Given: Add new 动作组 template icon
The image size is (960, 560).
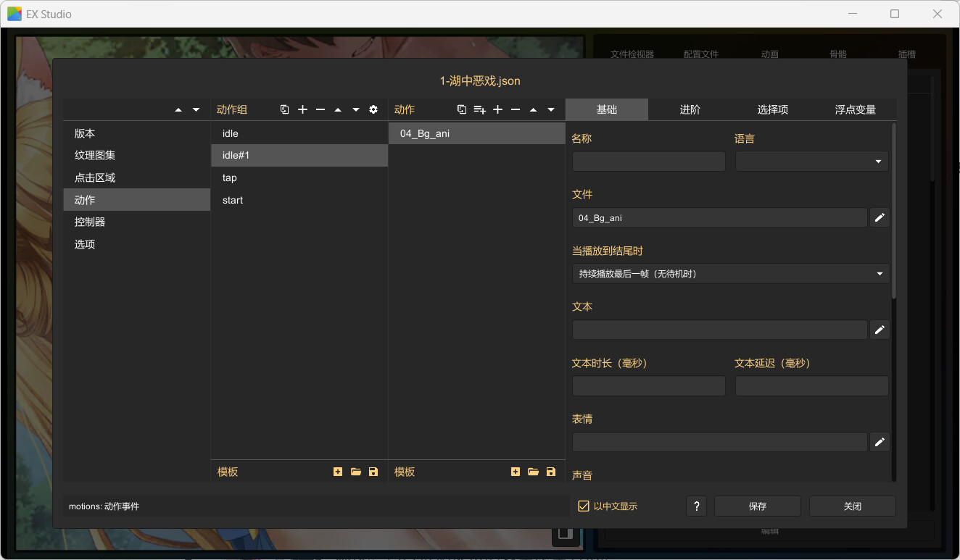Looking at the screenshot, I should coord(338,472).
